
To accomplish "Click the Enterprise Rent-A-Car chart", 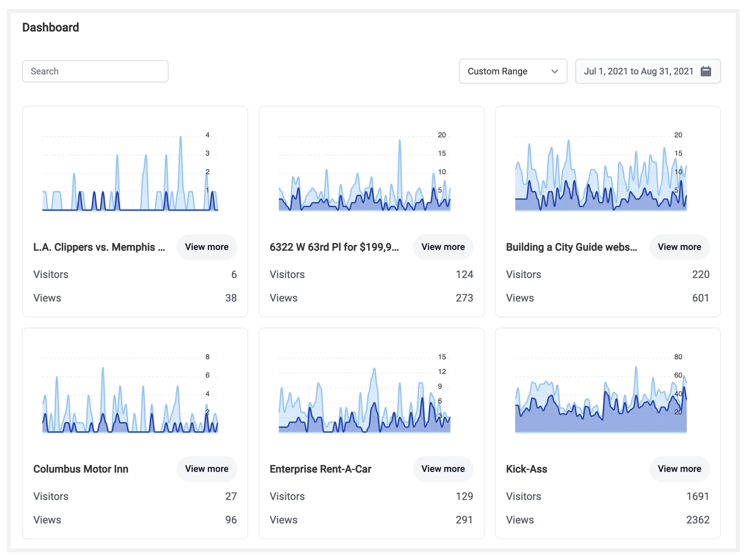I will click(364, 395).
